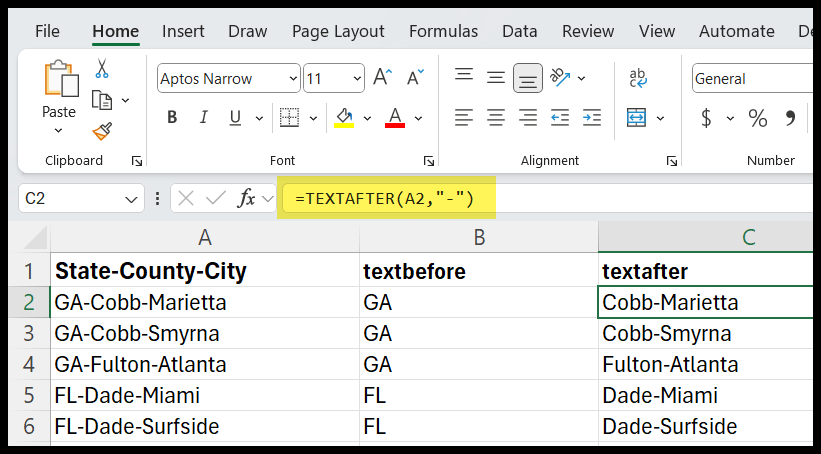Decrease font size with smaller A icon
Viewport: 821px width, 454px height.
416,78
